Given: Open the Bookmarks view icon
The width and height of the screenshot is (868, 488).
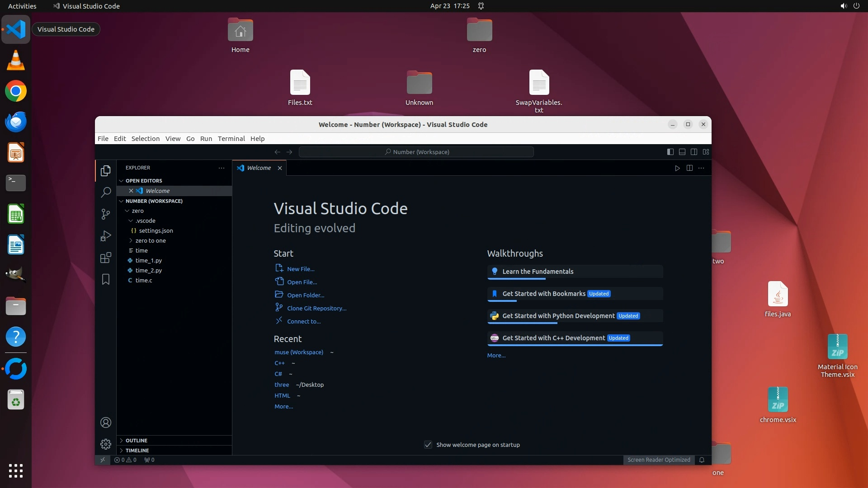Looking at the screenshot, I should [x=105, y=279].
